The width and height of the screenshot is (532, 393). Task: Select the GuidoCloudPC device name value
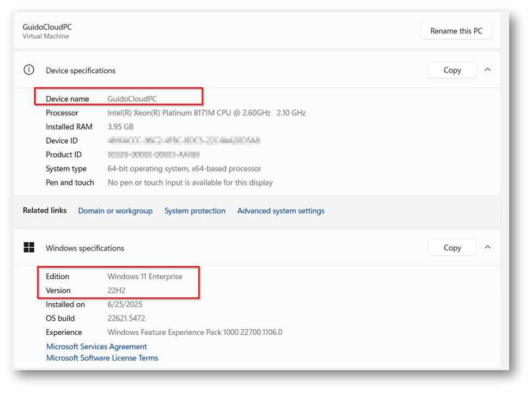(132, 99)
